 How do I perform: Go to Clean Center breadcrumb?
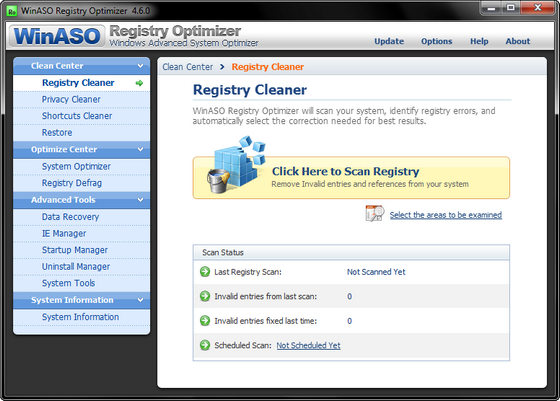tap(188, 67)
